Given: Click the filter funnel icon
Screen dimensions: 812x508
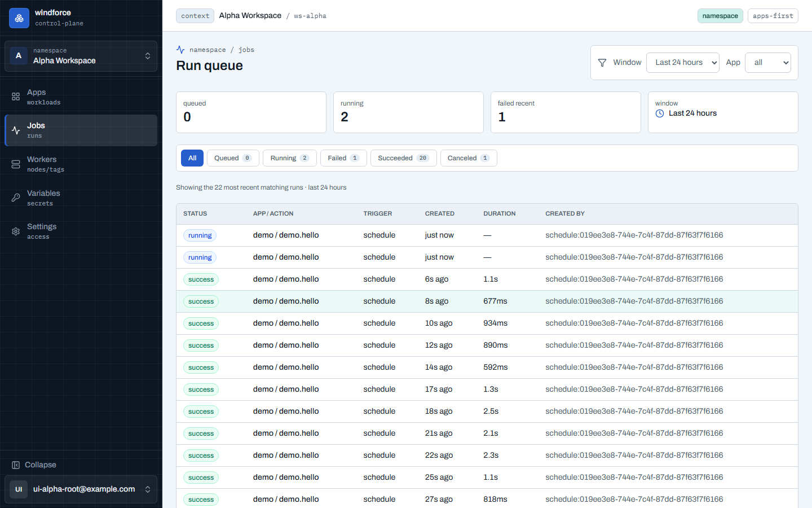Looking at the screenshot, I should [x=602, y=63].
